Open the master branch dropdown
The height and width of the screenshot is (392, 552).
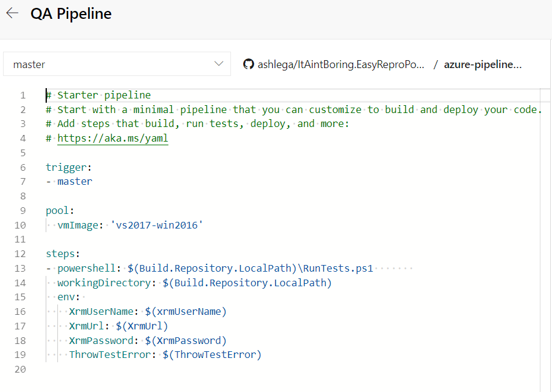click(x=117, y=64)
